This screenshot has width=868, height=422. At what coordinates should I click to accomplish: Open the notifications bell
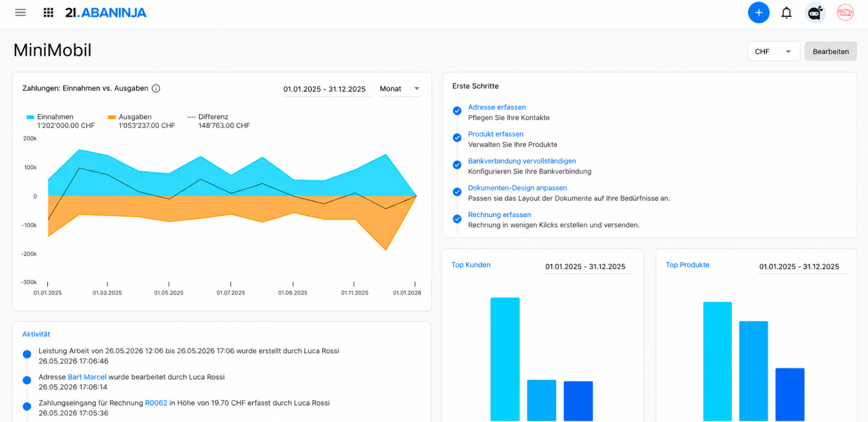click(786, 13)
